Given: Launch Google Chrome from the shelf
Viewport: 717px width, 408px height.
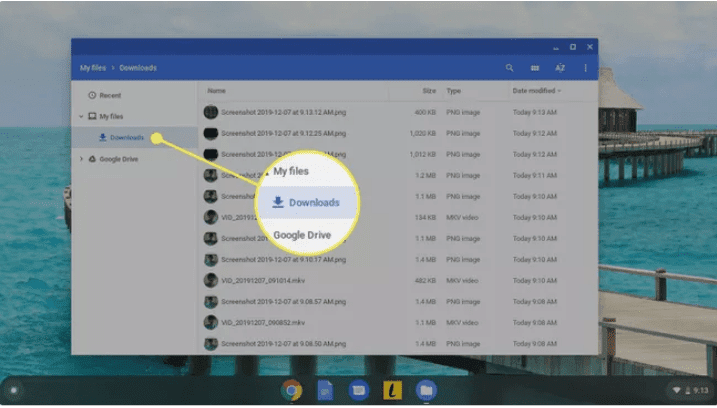Looking at the screenshot, I should (292, 389).
